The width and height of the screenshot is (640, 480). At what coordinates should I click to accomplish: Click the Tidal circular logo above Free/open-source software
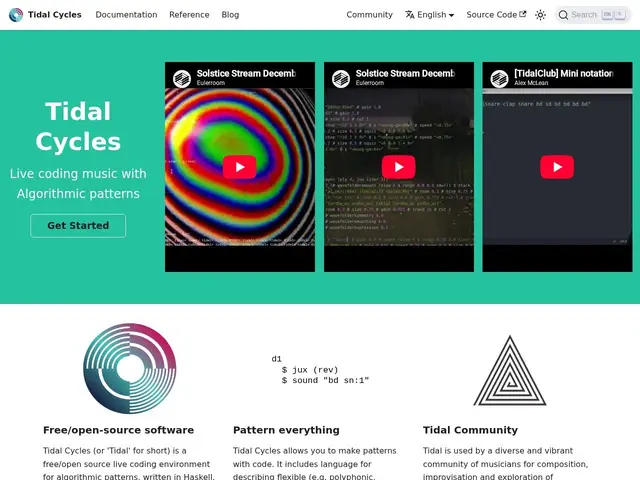(130, 369)
